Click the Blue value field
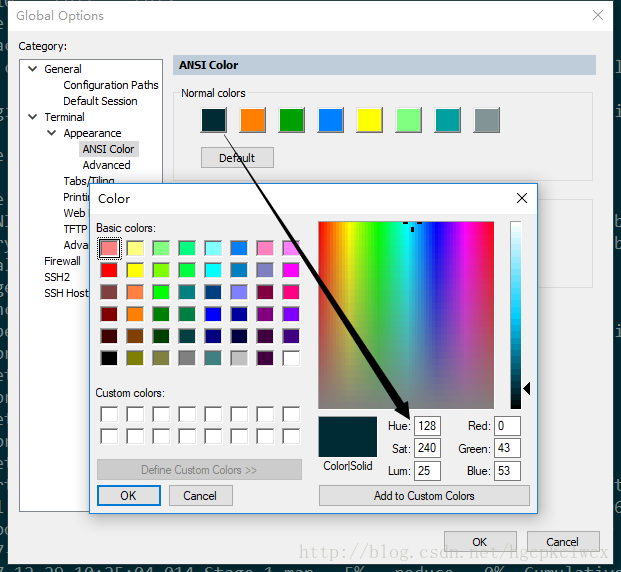The width and height of the screenshot is (621, 572). (x=507, y=471)
